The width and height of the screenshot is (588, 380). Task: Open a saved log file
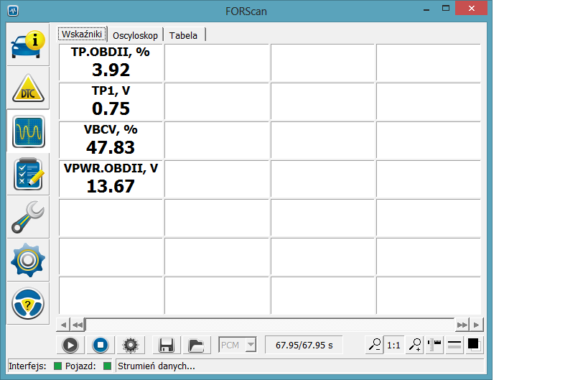click(195, 345)
